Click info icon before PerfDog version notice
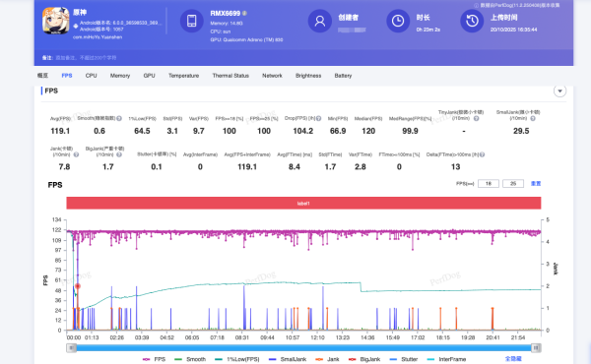 click(477, 5)
